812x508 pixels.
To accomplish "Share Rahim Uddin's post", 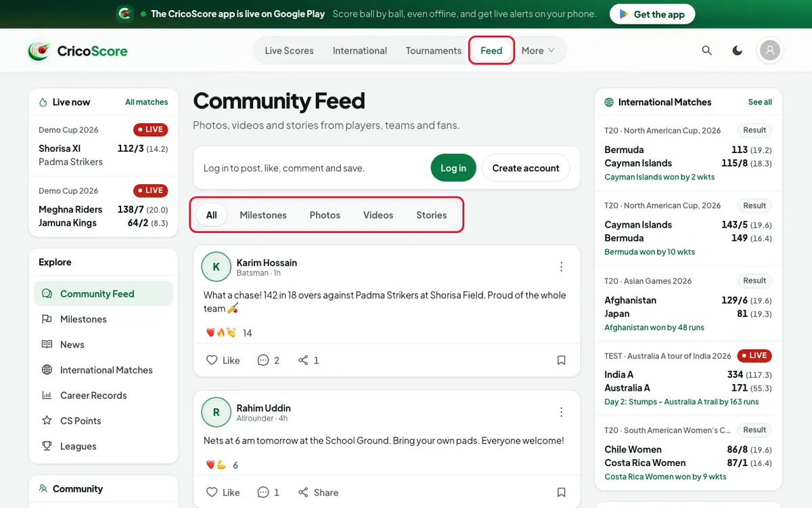I will coord(318,492).
